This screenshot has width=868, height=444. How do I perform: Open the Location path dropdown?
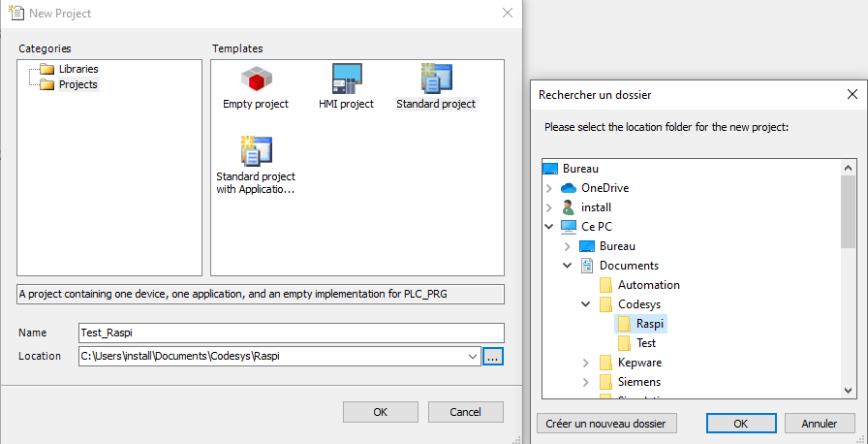474,357
